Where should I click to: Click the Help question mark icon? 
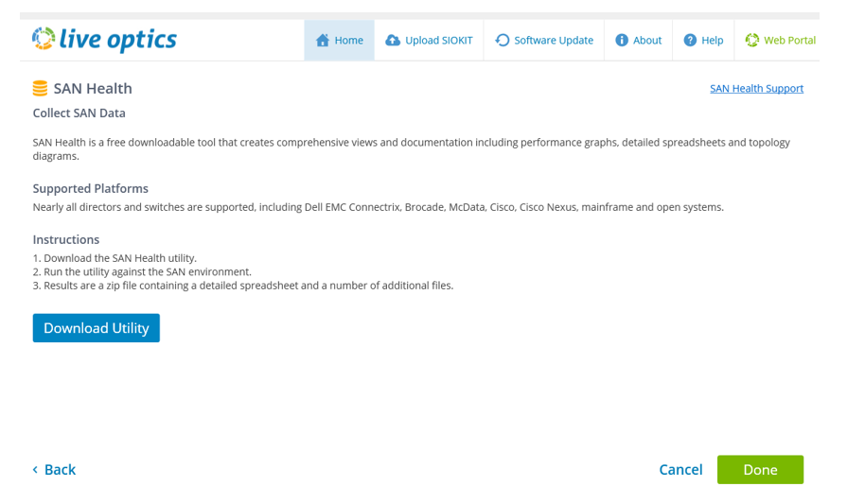point(690,41)
